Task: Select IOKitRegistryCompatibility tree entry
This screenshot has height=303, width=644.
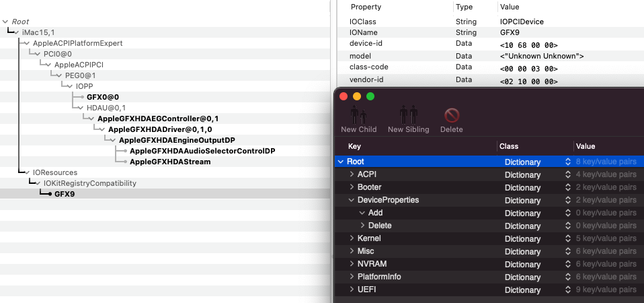Action: (x=90, y=183)
